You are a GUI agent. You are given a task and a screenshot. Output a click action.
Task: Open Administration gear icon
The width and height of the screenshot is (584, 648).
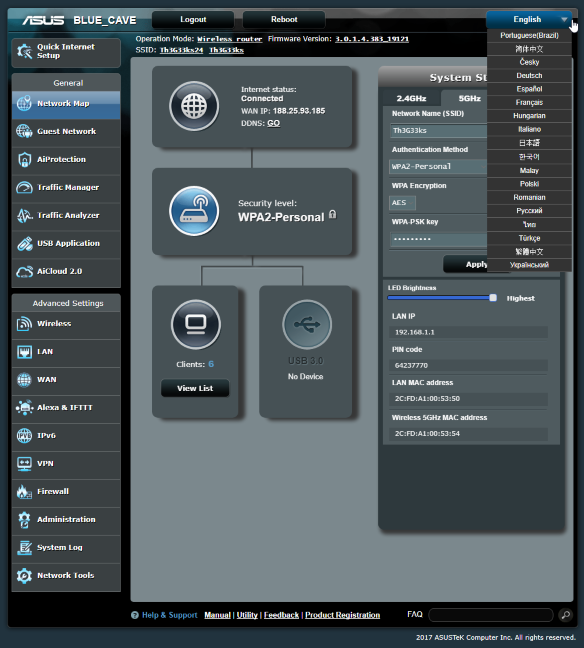(x=24, y=519)
